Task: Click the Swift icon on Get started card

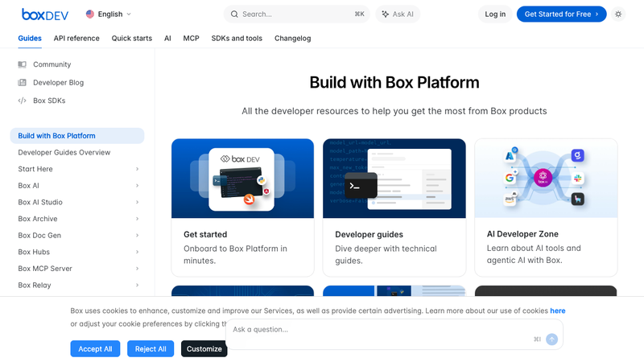Action: pyautogui.click(x=249, y=200)
